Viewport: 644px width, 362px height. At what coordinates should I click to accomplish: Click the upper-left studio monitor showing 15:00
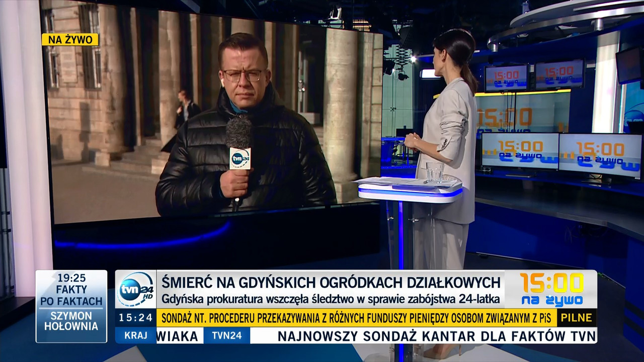pos(506,78)
